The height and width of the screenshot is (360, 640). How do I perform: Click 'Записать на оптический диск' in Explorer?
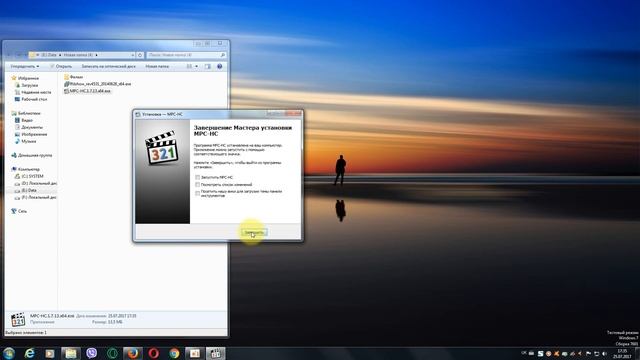108,66
